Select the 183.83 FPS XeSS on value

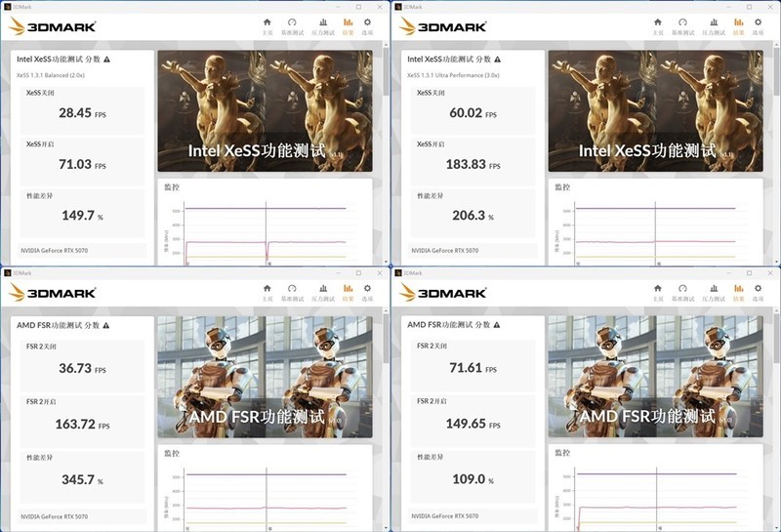coord(473,164)
